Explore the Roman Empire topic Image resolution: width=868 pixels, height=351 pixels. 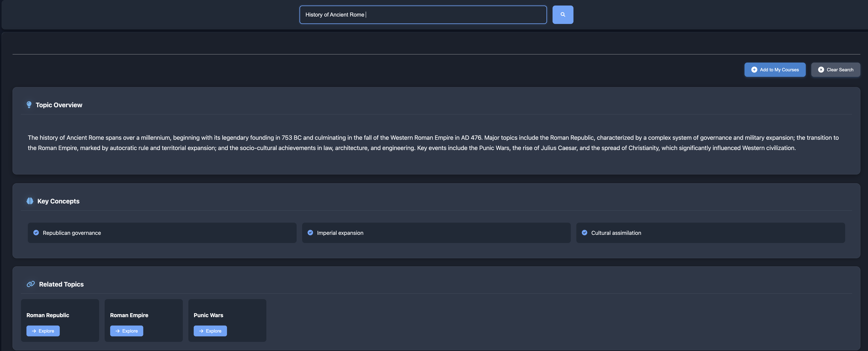click(x=126, y=331)
